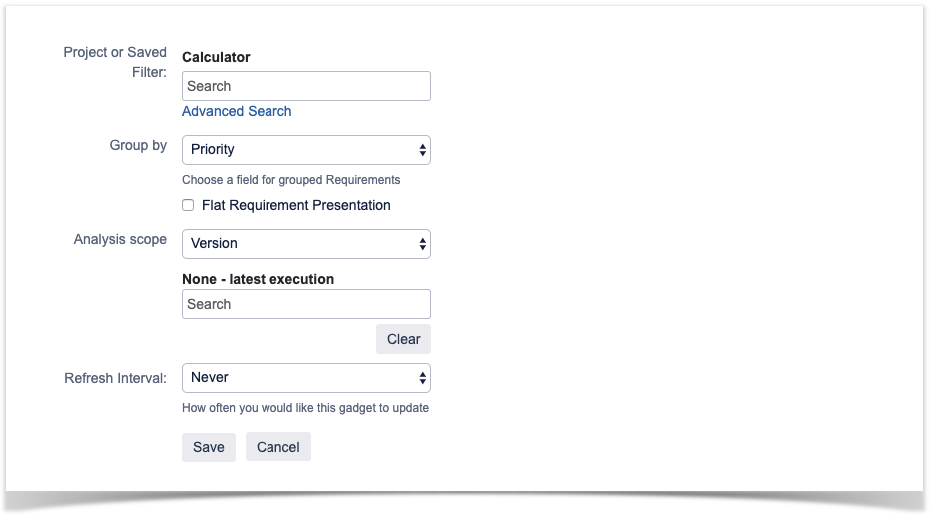Open the Refresh Interval Never dropdown
The width and height of the screenshot is (937, 520).
coord(306,378)
